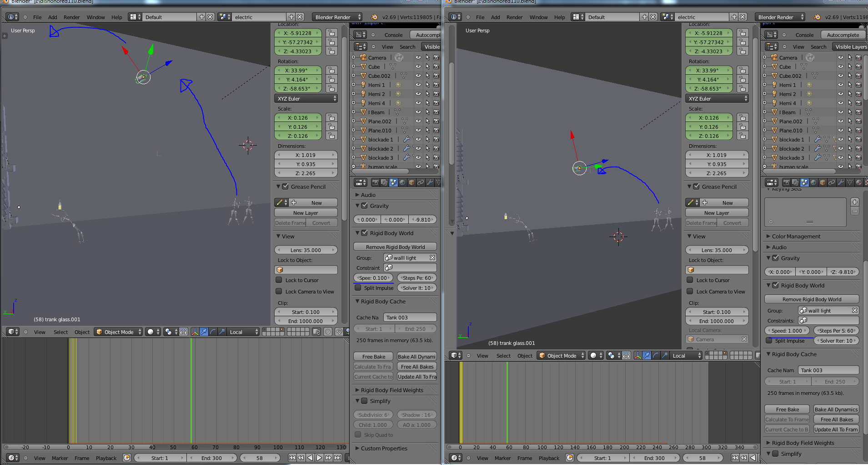Toggle use preview range in left timeline
This screenshot has width=868, height=465.
click(x=127, y=458)
